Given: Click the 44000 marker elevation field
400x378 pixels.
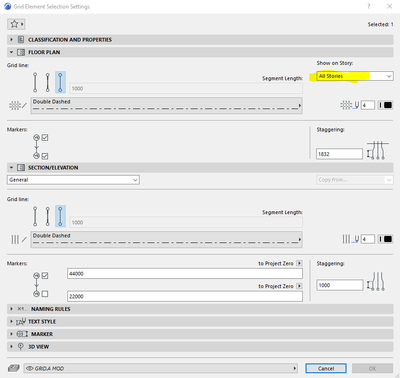Looking at the screenshot, I should (x=185, y=274).
